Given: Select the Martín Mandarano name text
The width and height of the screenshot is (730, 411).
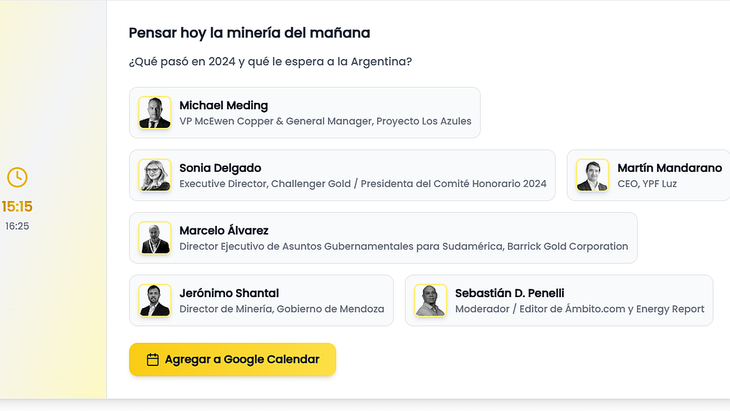Looking at the screenshot, I should pyautogui.click(x=669, y=168).
